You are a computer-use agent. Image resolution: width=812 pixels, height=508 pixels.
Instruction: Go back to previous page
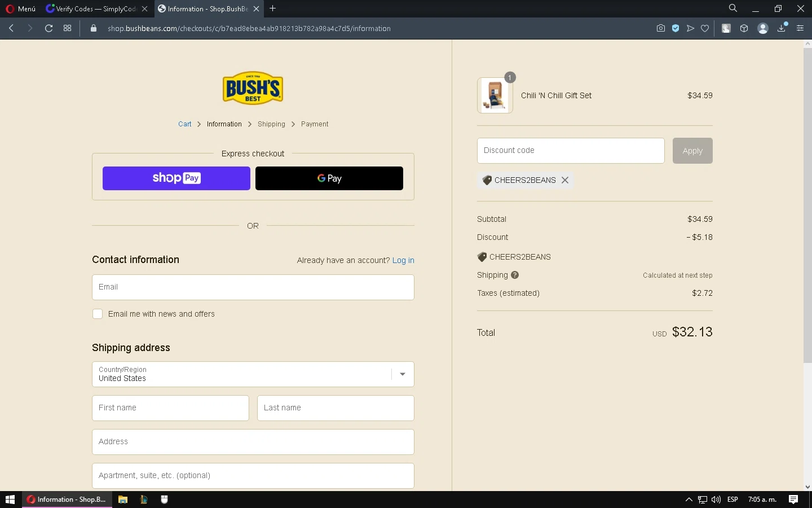coord(11,28)
